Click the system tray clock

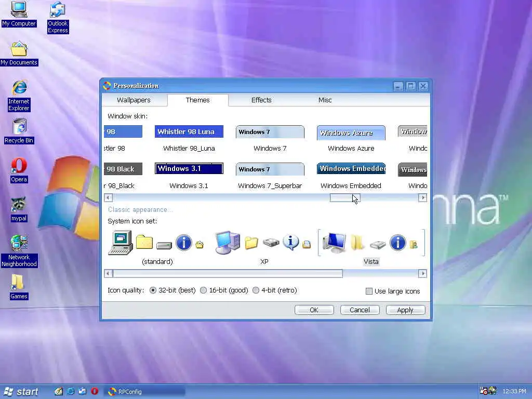click(x=514, y=392)
